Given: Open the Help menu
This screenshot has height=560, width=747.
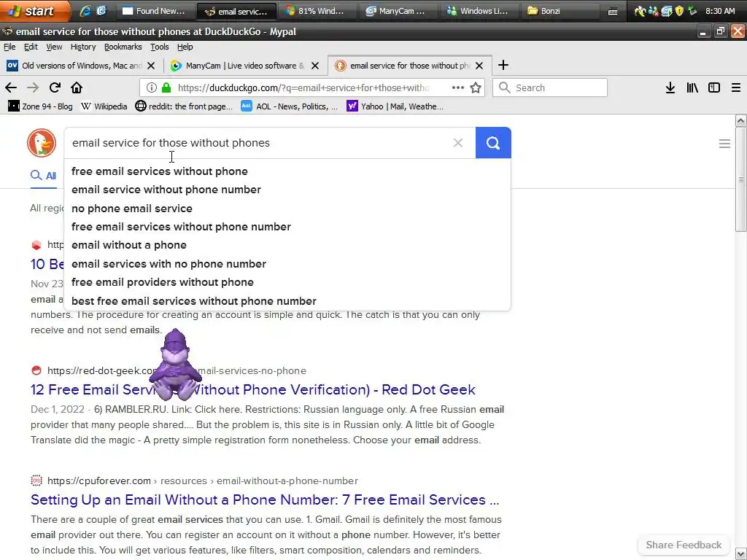Looking at the screenshot, I should 185,47.
